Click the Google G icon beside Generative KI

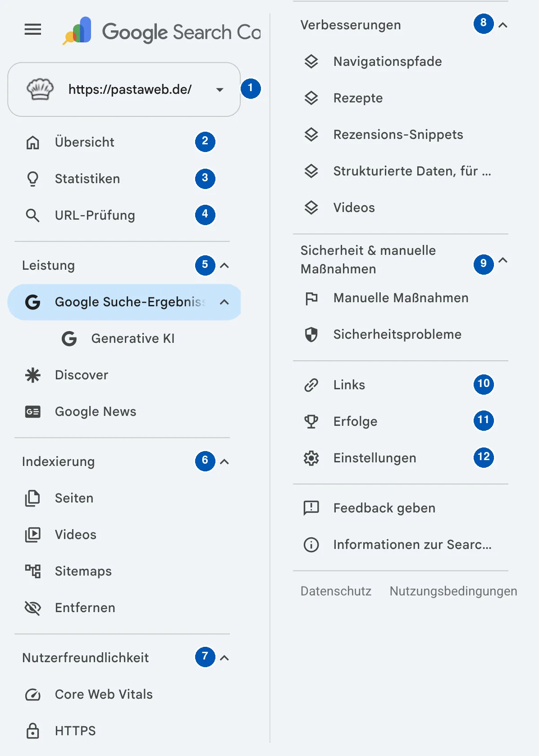point(69,338)
